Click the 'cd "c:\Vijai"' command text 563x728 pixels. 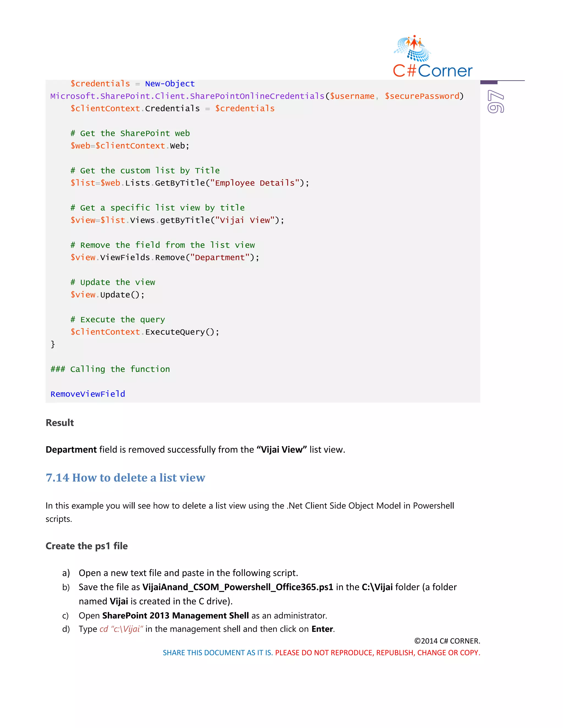(x=122, y=629)
